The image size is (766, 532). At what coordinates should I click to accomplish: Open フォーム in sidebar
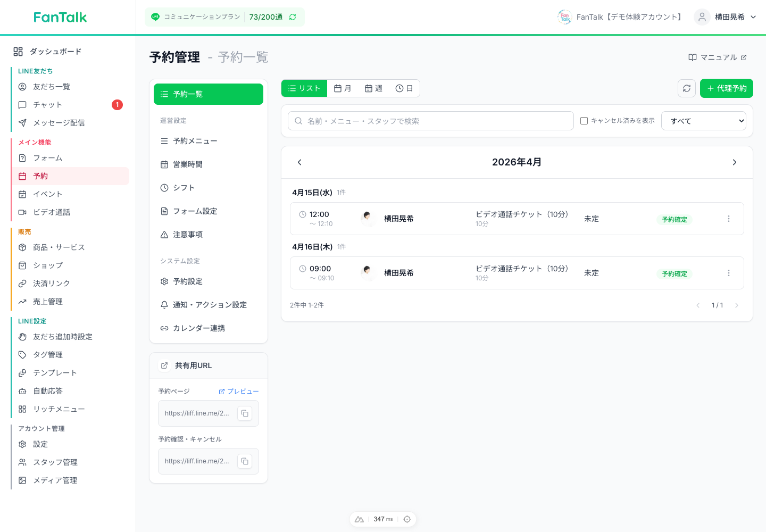tap(70, 158)
